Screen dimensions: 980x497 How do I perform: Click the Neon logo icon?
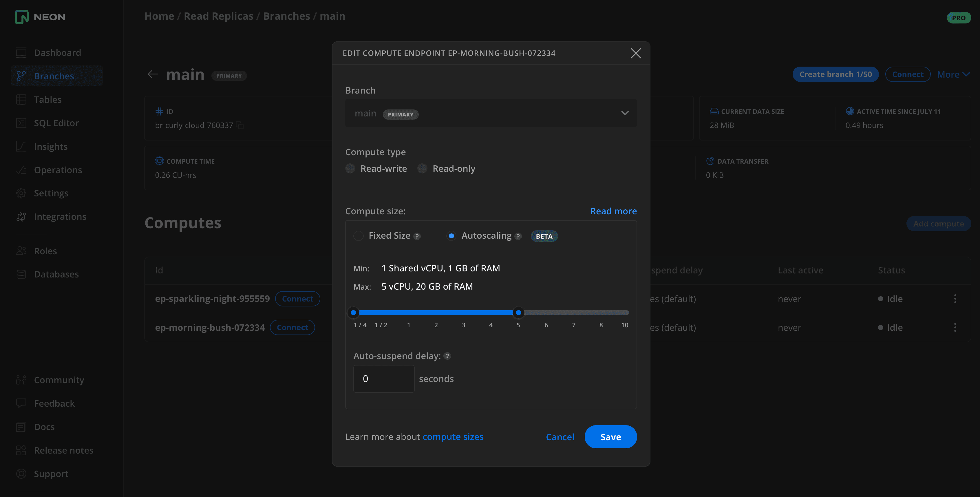[21, 17]
